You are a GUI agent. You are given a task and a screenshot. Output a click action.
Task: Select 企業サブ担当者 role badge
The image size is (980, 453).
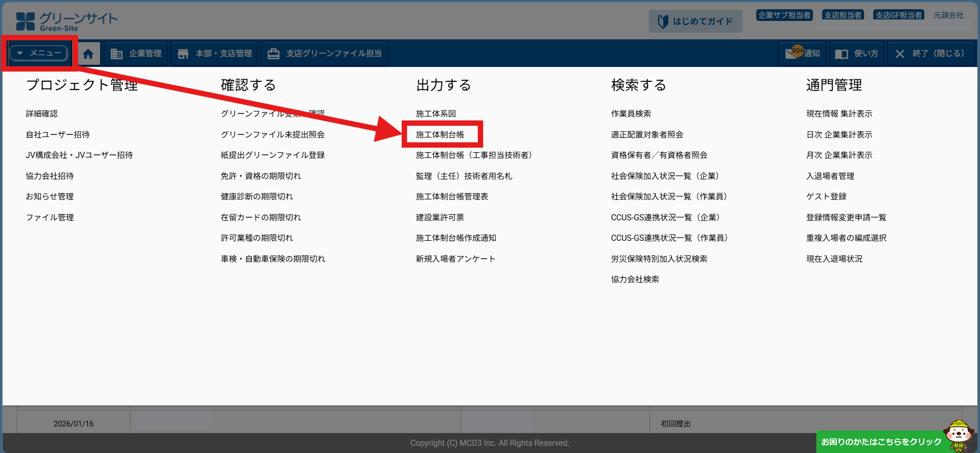[784, 15]
